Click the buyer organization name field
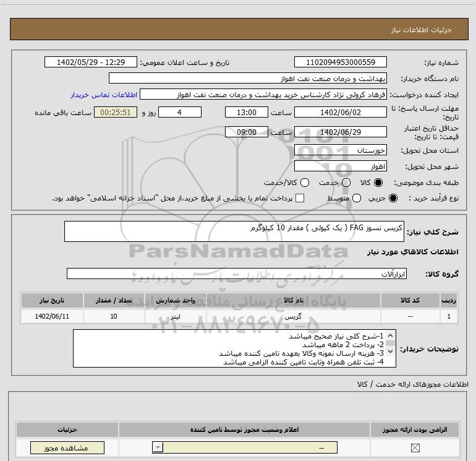Screen dimensions: 476x461 [248, 79]
